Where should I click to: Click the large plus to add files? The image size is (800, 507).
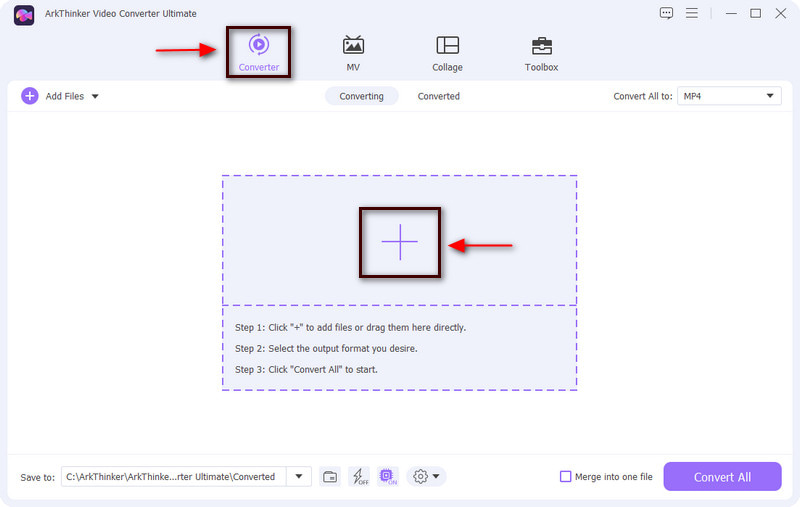tap(399, 242)
